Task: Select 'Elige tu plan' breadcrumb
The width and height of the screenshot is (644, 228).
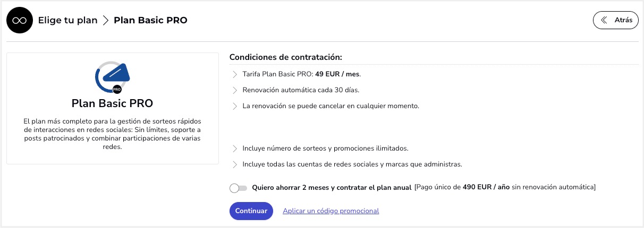Action: tap(67, 20)
